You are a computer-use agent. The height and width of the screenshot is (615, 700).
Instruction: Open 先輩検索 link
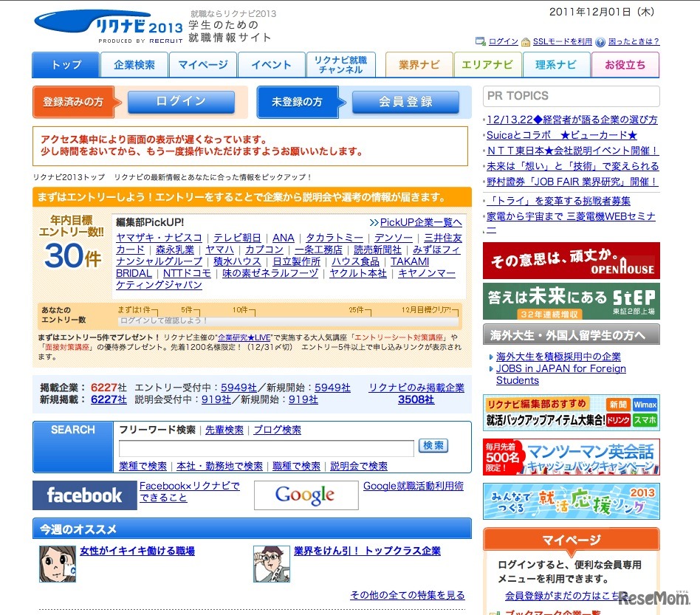pyautogui.click(x=224, y=430)
